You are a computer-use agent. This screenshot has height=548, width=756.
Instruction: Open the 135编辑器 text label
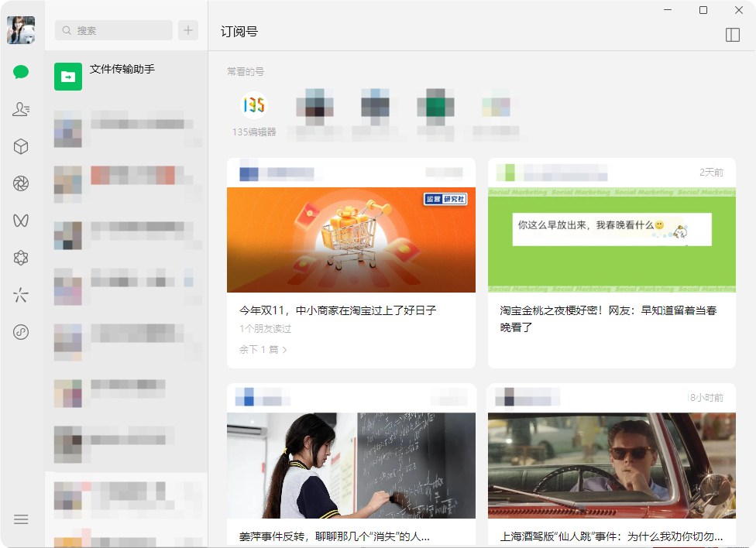(254, 132)
